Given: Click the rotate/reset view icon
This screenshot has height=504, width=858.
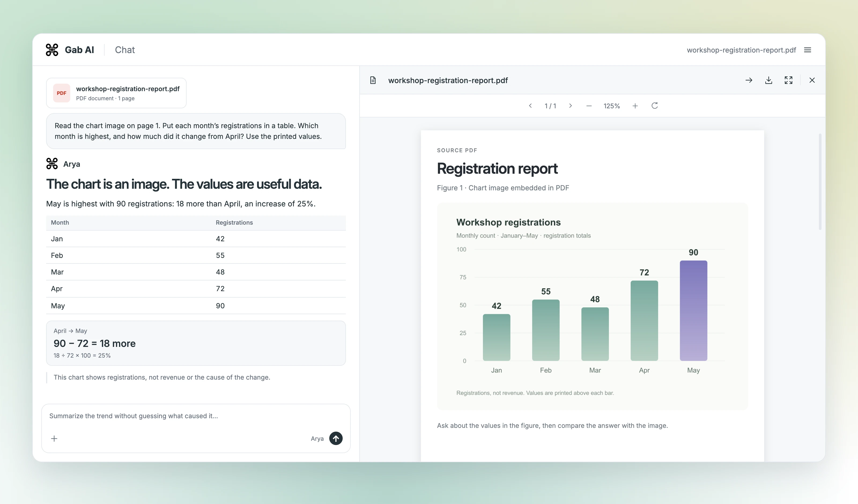Looking at the screenshot, I should [654, 106].
